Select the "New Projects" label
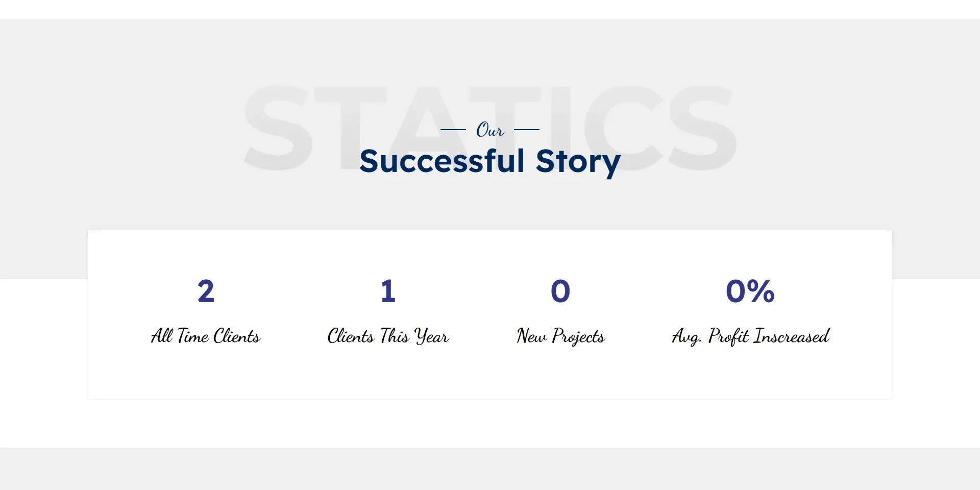980x490 pixels. click(560, 336)
